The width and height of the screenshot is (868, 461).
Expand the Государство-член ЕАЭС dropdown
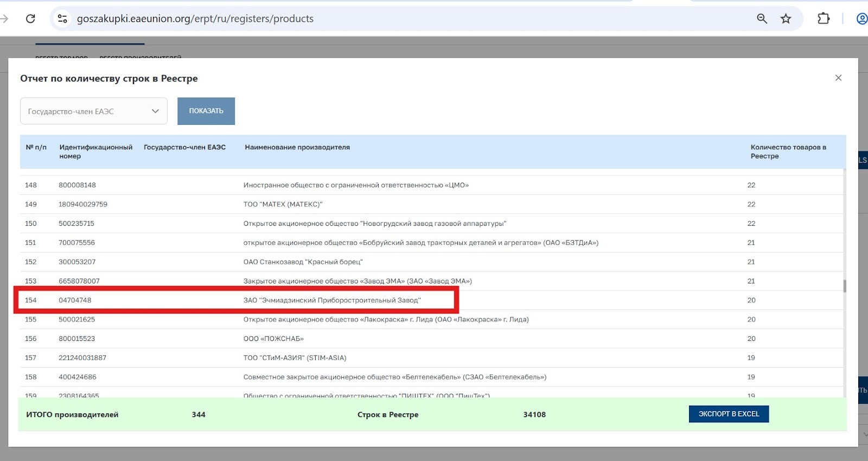[x=94, y=111]
